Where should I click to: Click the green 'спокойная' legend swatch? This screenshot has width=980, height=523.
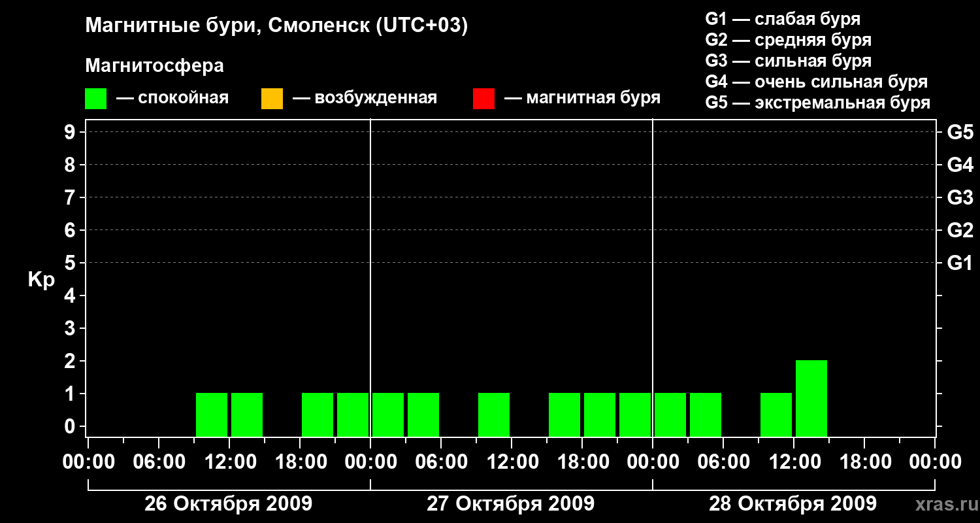pos(95,99)
